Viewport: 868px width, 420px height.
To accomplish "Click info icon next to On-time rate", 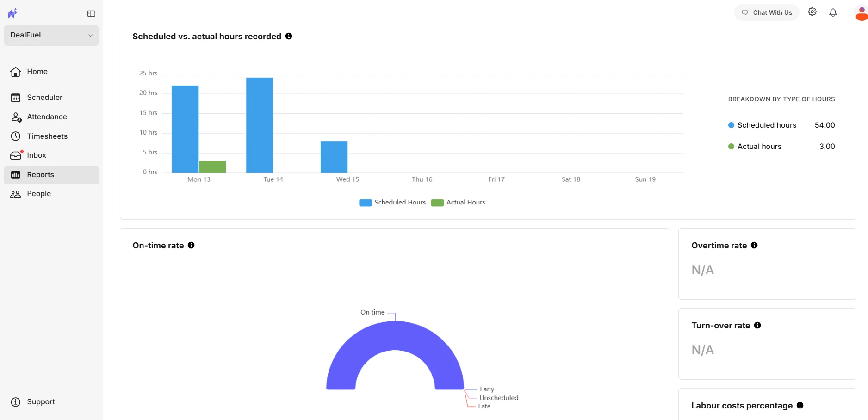I will [191, 245].
